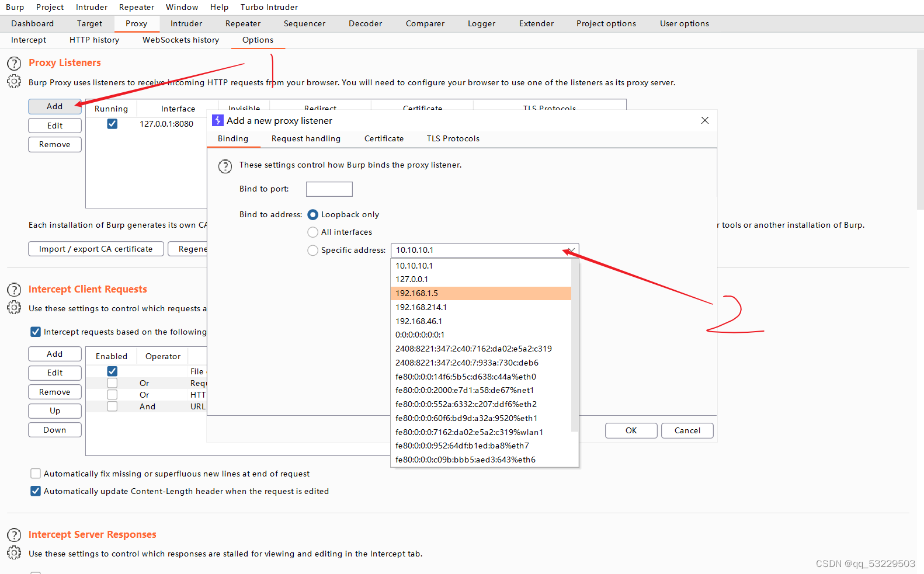
Task: Close the Add a new proxy listener dialog
Action: click(705, 120)
